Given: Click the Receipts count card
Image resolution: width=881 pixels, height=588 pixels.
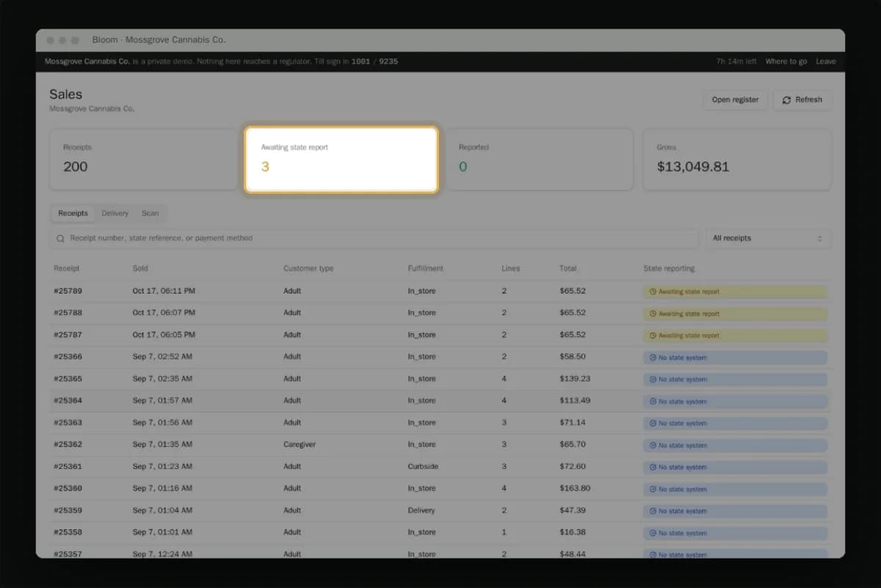Looking at the screenshot, I should click(x=143, y=160).
